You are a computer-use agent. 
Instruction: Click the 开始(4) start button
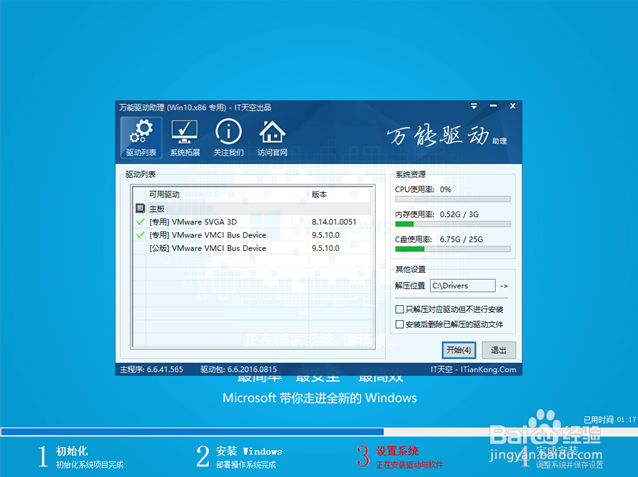coord(459,350)
